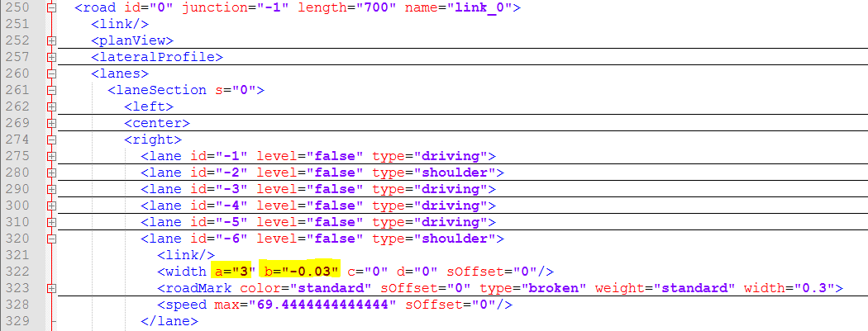Click the laneSection s value "0"
This screenshot has height=331, width=868.
242,90
